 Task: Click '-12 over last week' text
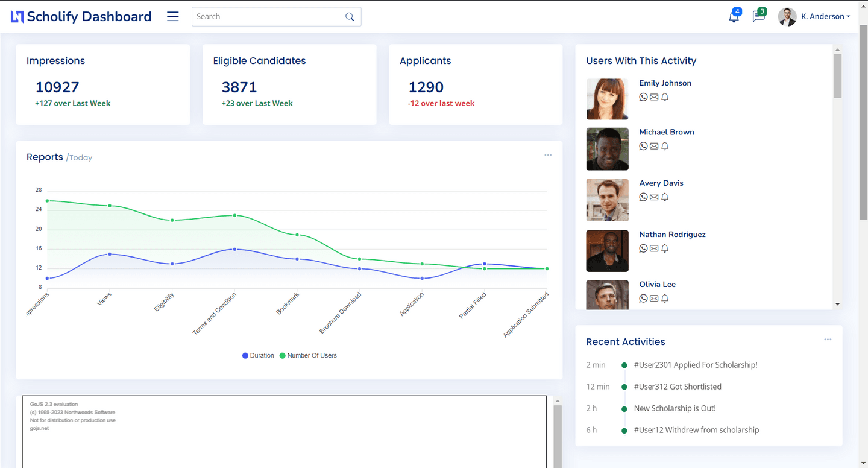click(441, 104)
